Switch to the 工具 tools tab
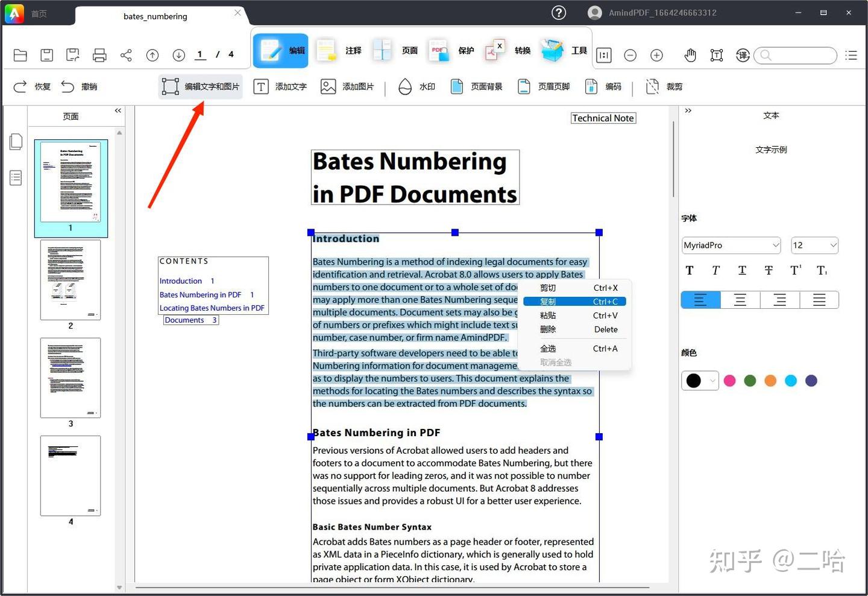The width and height of the screenshot is (868, 596). pyautogui.click(x=564, y=51)
